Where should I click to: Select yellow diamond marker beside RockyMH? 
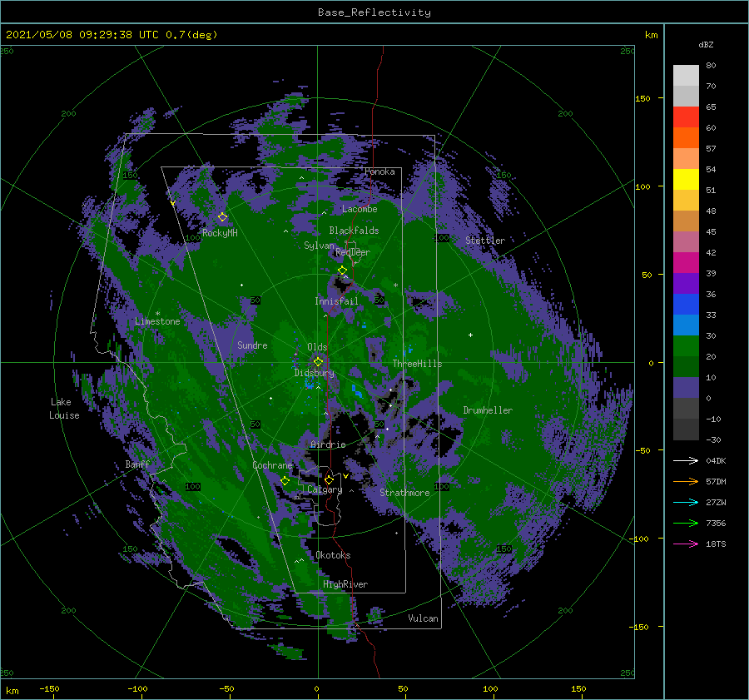pos(222,217)
